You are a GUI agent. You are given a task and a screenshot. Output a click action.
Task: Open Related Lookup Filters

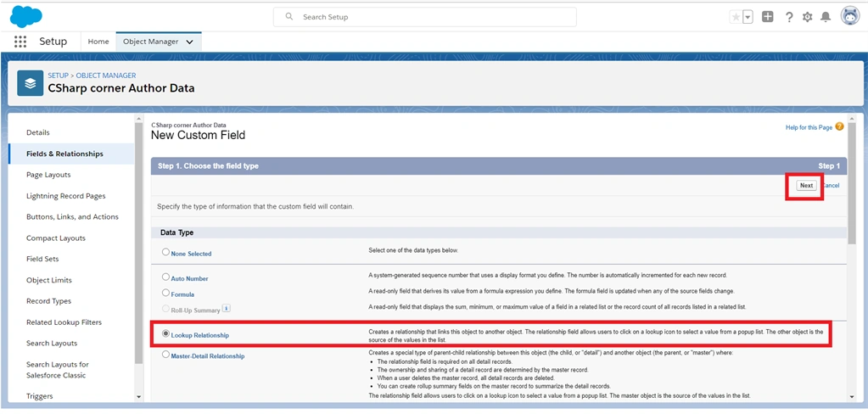[64, 322]
